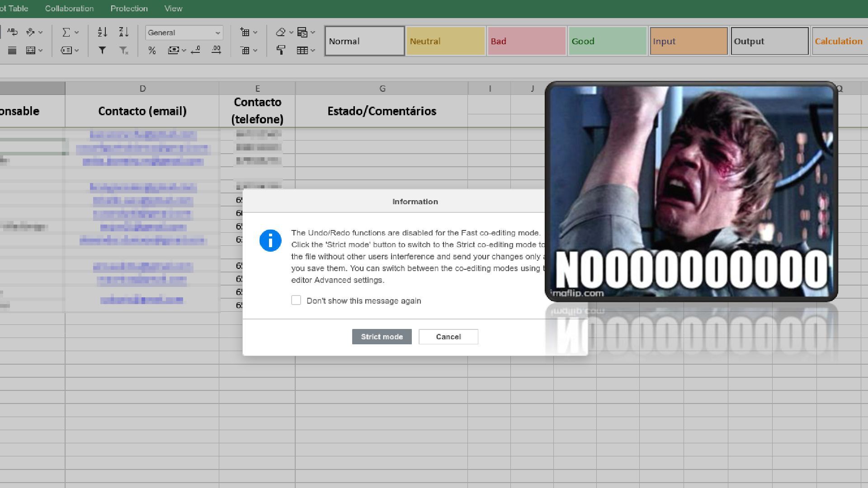
Task: Apply the Output cell style
Action: click(769, 41)
